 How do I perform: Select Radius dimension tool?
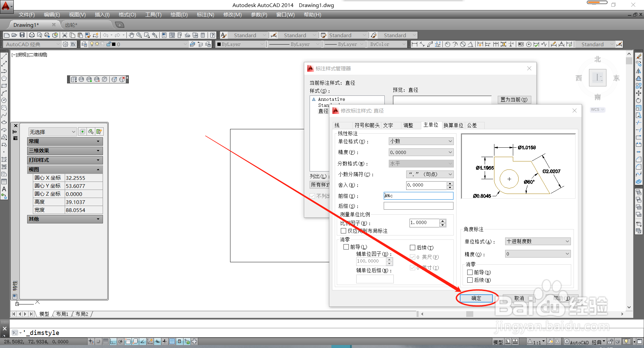tap(447, 44)
